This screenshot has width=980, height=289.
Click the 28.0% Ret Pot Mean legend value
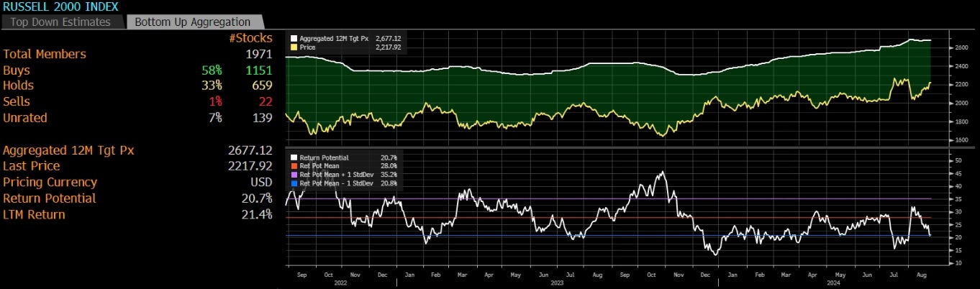coord(389,166)
